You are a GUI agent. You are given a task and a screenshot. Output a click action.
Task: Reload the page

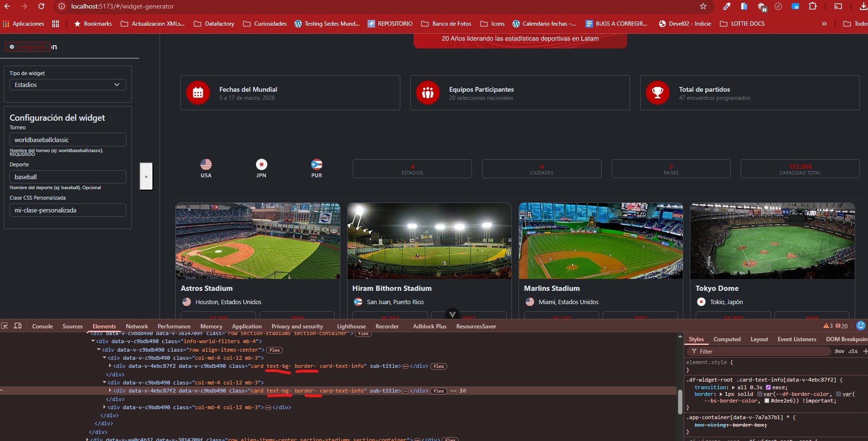41,6
